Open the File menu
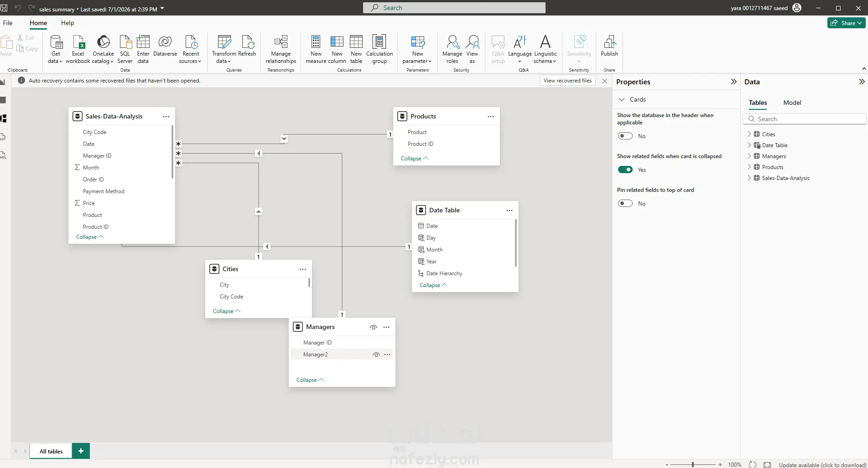The width and height of the screenshot is (868, 468). click(8, 23)
